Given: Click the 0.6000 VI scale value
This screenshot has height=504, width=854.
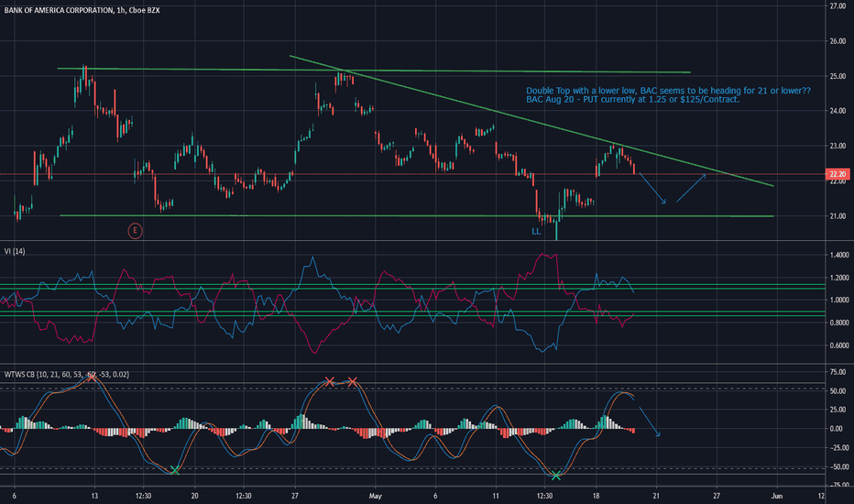Looking at the screenshot, I should pos(839,345).
